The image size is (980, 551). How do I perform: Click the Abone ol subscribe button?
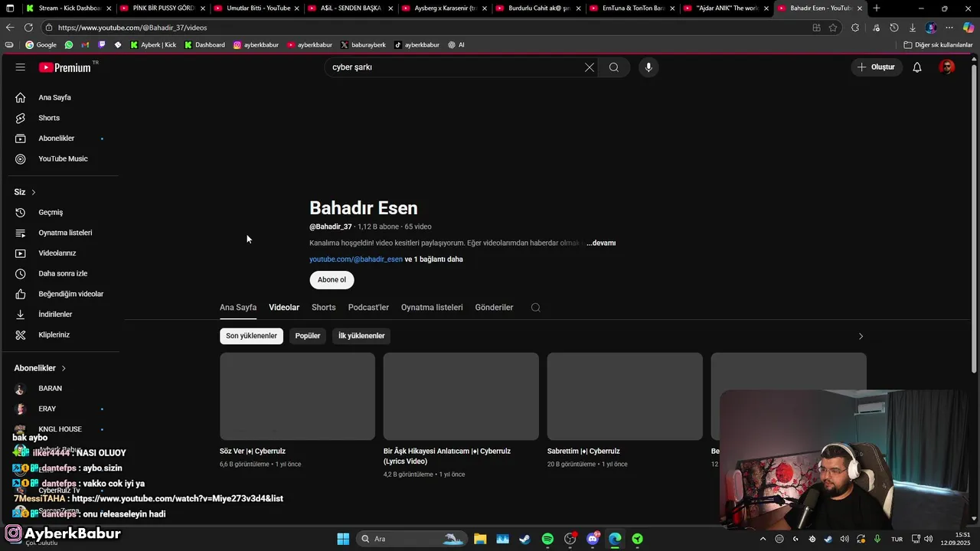coord(332,280)
